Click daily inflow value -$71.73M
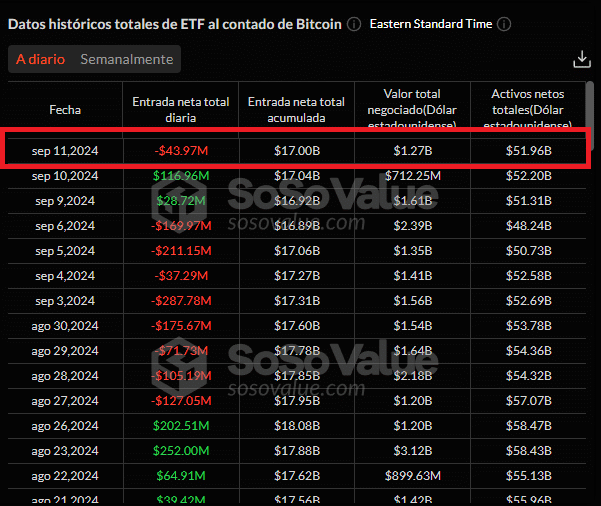 181,351
